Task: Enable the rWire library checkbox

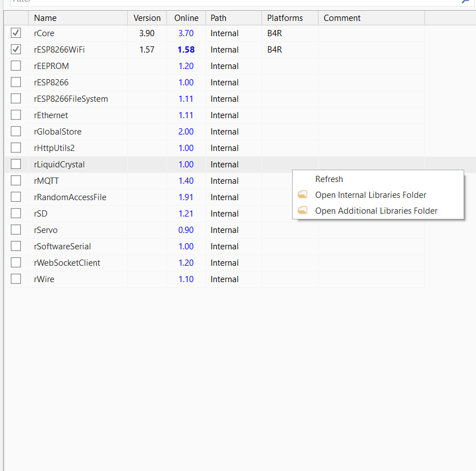Action: pyautogui.click(x=16, y=279)
